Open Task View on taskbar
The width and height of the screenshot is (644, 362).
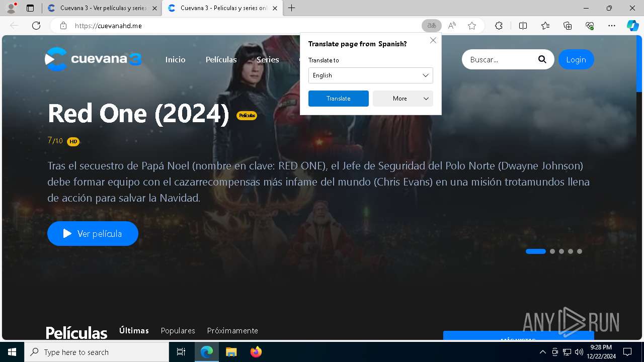point(181,352)
